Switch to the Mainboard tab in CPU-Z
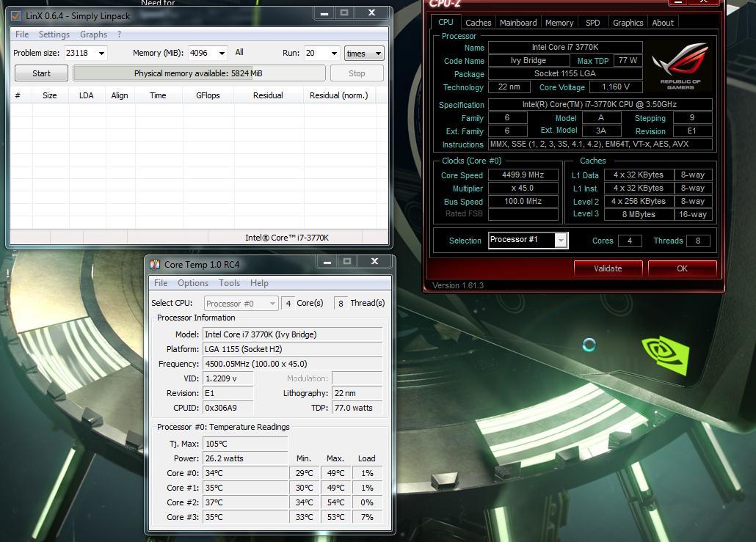 [517, 23]
